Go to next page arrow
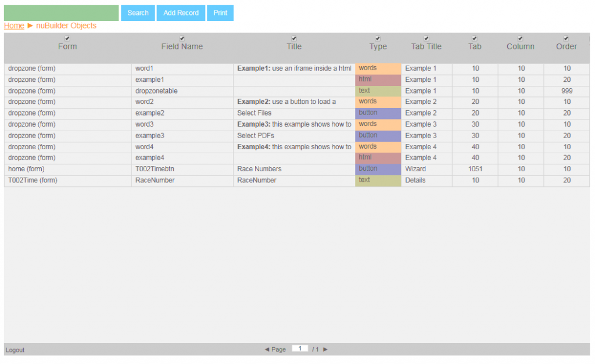Image resolution: width=595 pixels, height=364 pixels. (x=325, y=349)
